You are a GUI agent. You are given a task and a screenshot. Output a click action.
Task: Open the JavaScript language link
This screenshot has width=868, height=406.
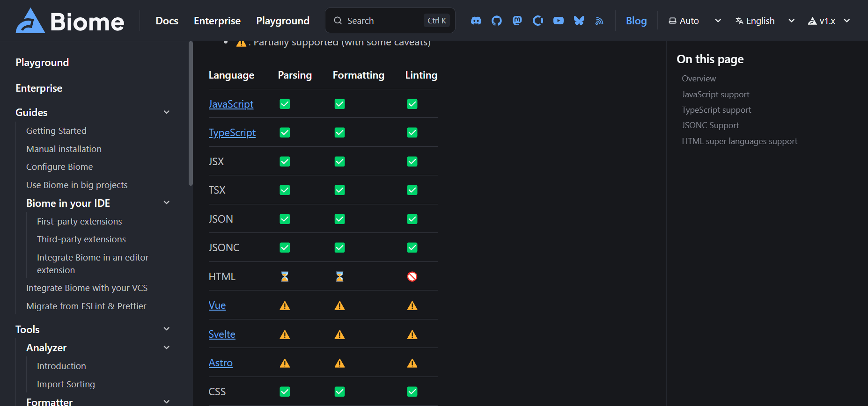pos(231,104)
